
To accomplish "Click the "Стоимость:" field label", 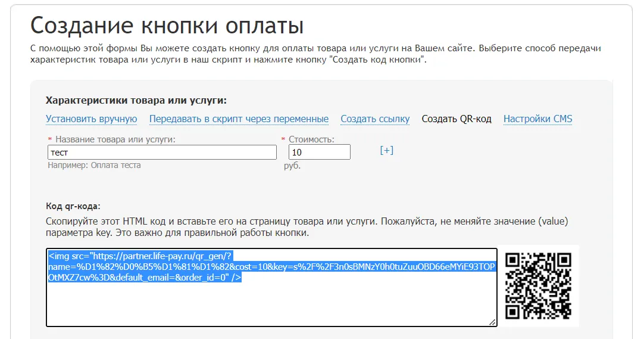I will 311,139.
